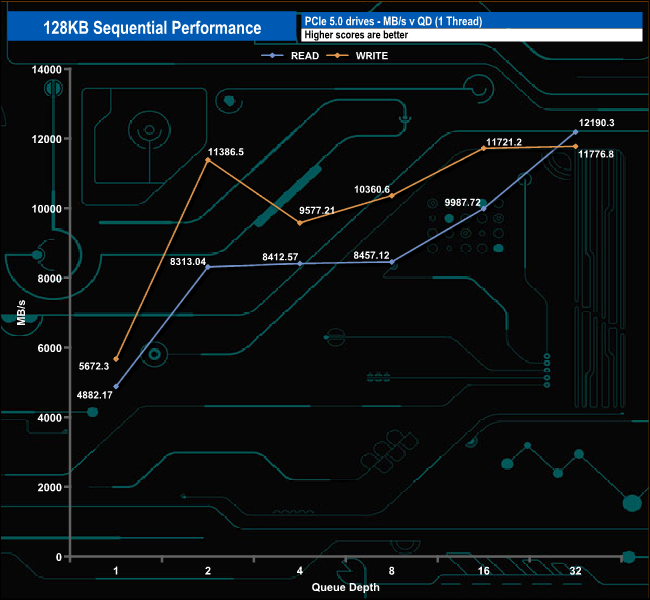
Task: Click the read data point at queue depth 32
Action: coord(575,132)
